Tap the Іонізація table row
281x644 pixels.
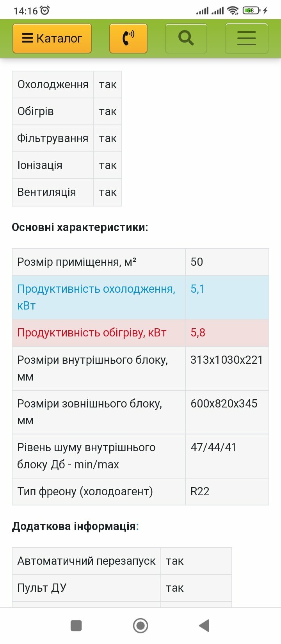click(67, 165)
